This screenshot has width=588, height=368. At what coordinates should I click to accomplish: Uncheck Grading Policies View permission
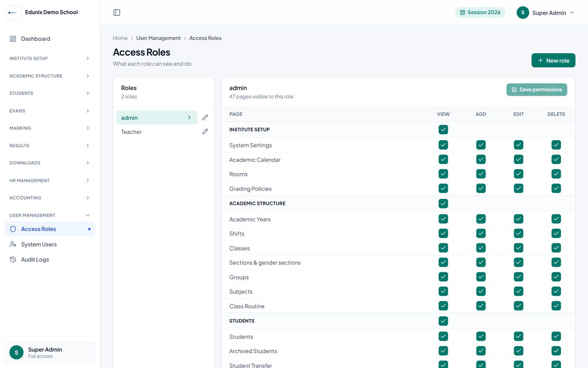pyautogui.click(x=443, y=188)
